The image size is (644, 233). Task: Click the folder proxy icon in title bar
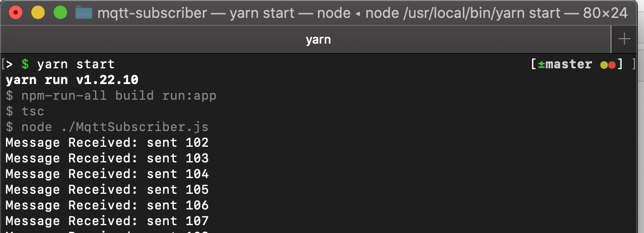pos(84,13)
